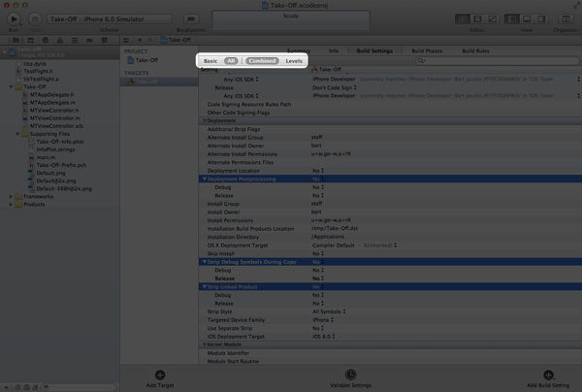Focus the build settings search field

coord(498,61)
